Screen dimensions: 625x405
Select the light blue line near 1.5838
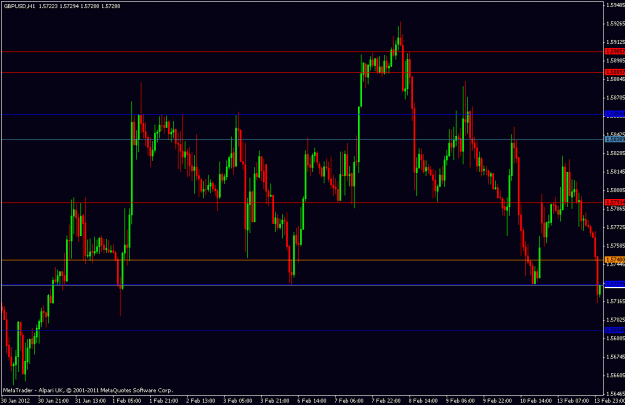(x=302, y=140)
